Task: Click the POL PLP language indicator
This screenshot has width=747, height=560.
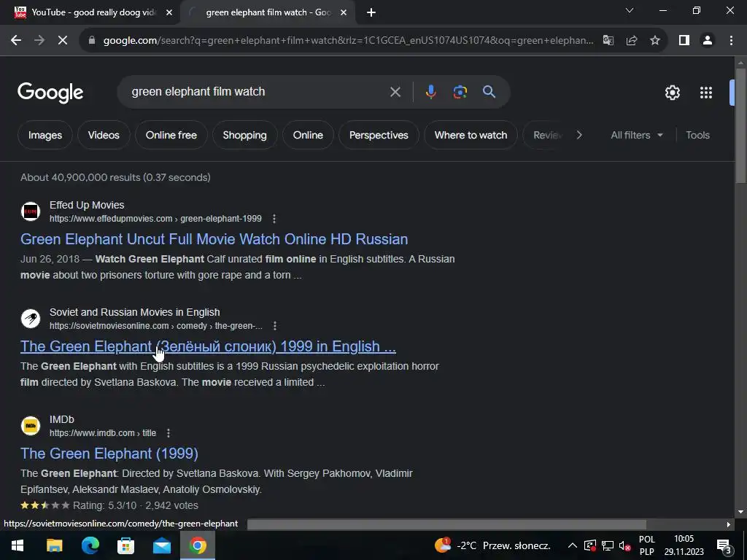Action: coord(646,545)
